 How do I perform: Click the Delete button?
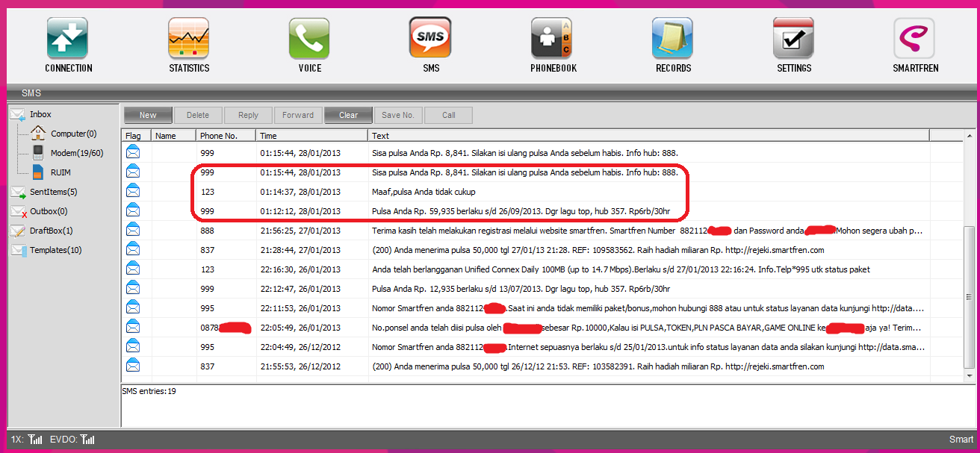pos(198,115)
